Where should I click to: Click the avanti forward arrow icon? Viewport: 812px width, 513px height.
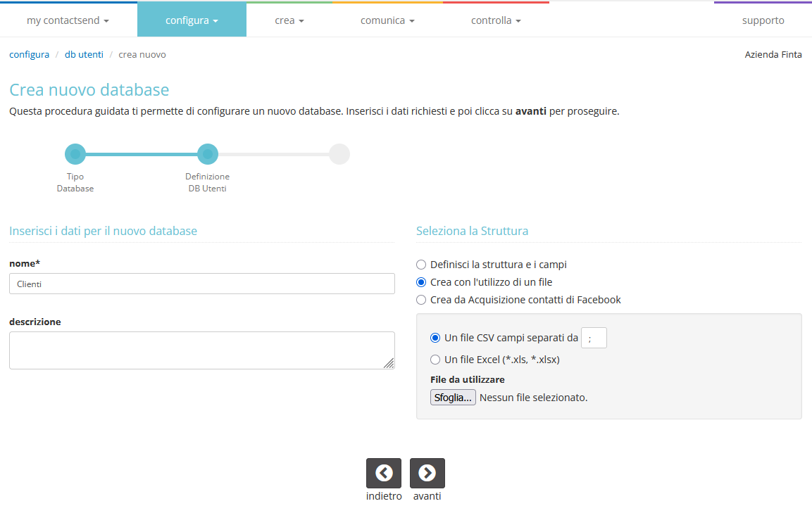(427, 473)
